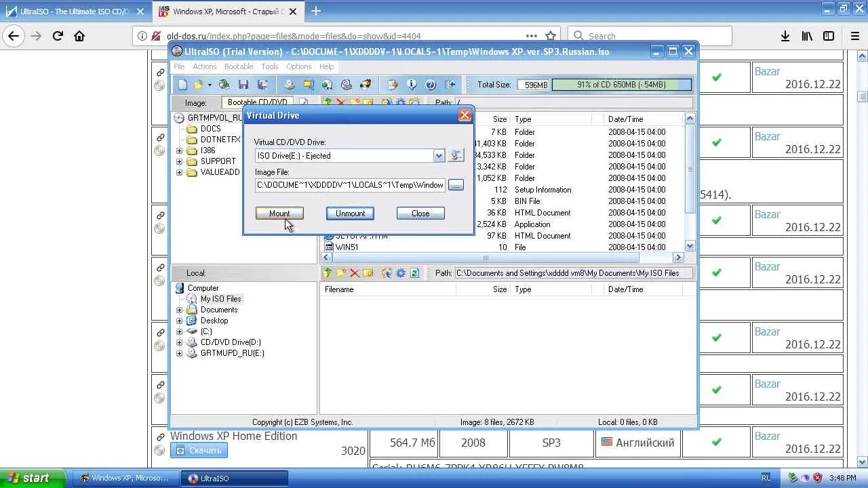Image resolution: width=868 pixels, height=488 pixels.
Task: Select Computer root in Local tree
Action: tap(203, 288)
